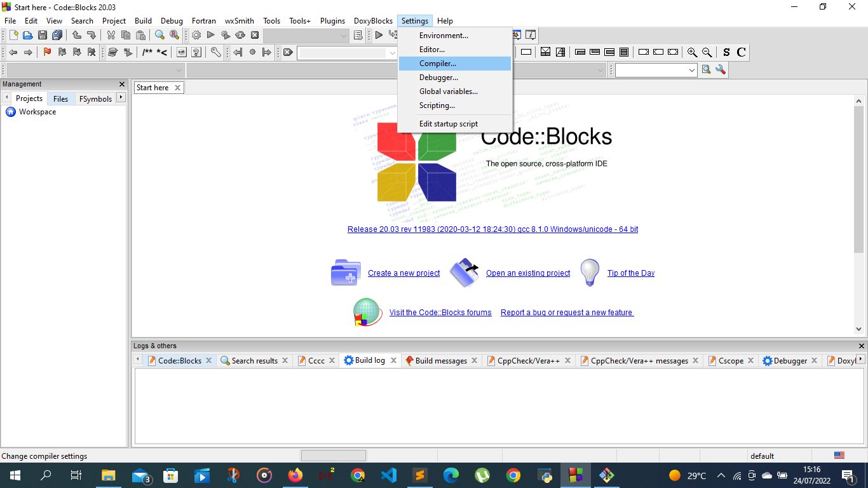Select the Workspace tree item

click(x=37, y=112)
